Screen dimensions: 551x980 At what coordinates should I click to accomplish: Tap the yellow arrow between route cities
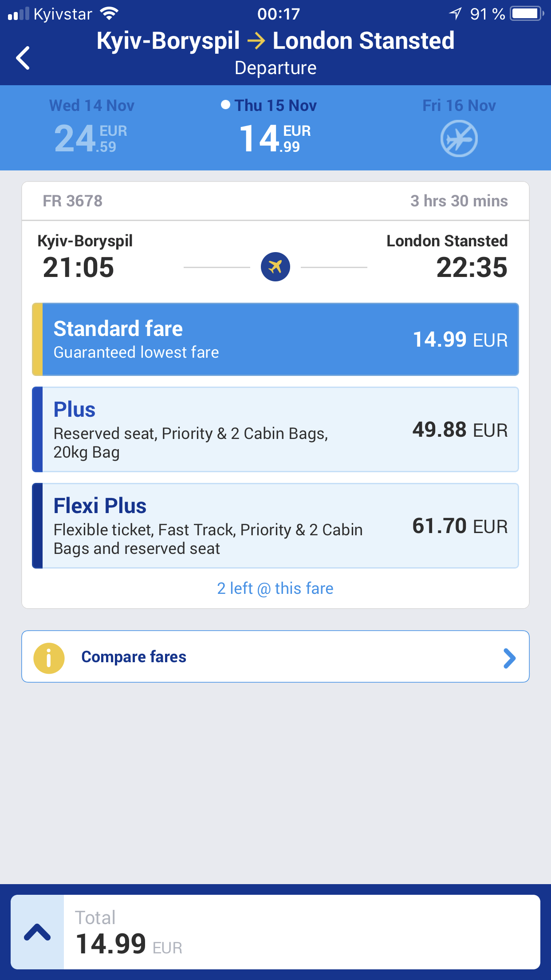pos(256,41)
